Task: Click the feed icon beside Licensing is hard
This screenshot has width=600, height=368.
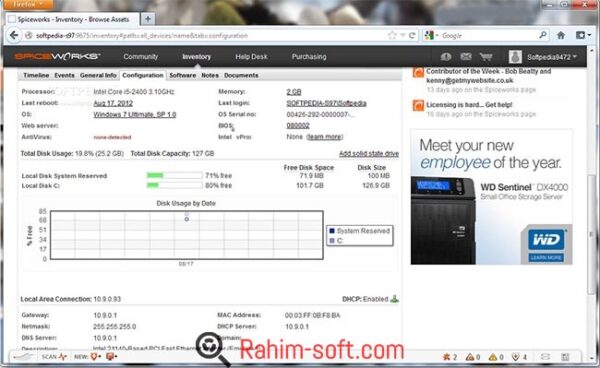Action: (x=418, y=105)
